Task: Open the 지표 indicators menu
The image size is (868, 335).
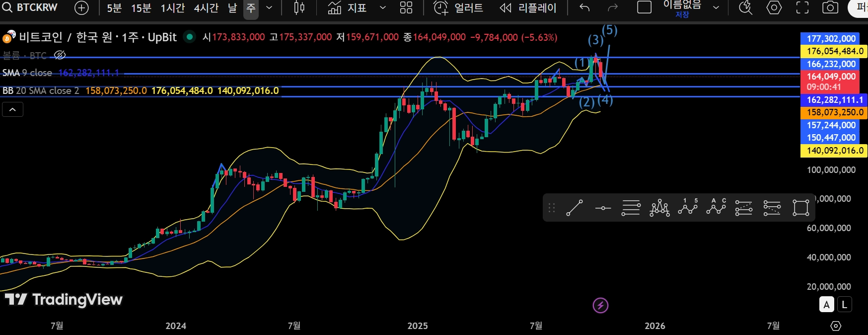Action: tap(347, 8)
